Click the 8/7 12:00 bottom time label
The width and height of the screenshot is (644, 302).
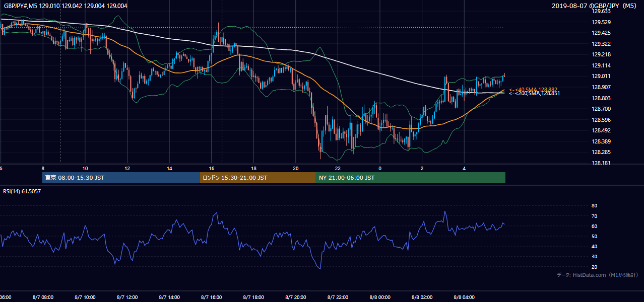coord(127,297)
